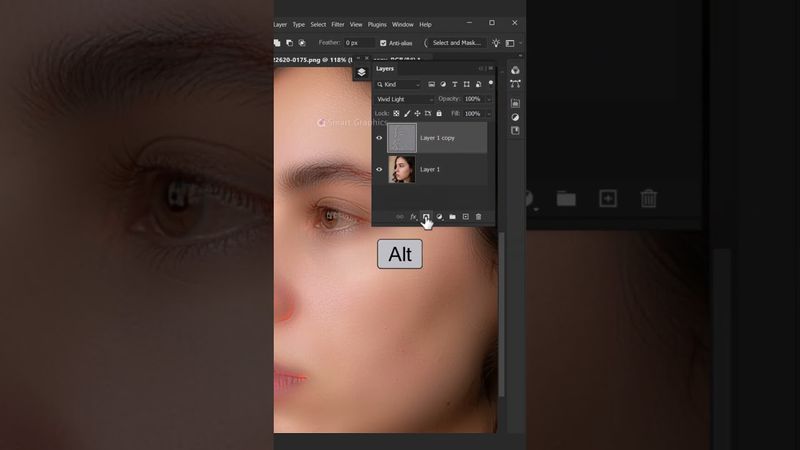Create new fill or adjustment layer
This screenshot has width=800, height=450.
(x=439, y=216)
